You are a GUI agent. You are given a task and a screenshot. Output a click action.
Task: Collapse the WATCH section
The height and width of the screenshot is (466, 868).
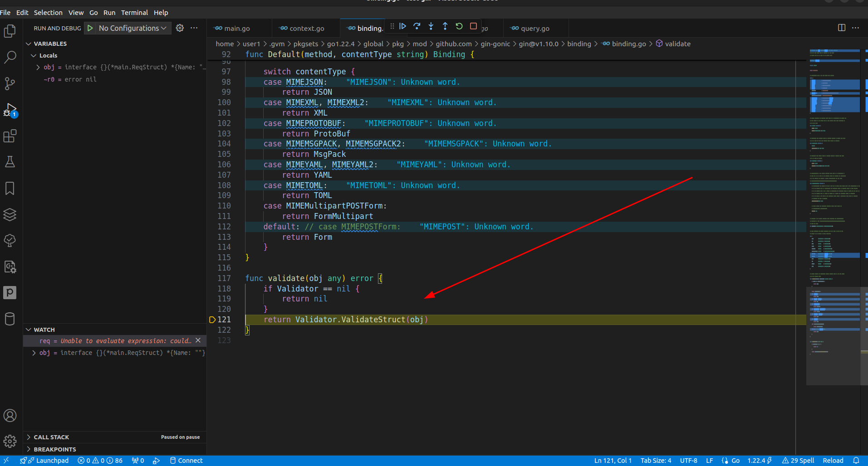[x=44, y=330]
